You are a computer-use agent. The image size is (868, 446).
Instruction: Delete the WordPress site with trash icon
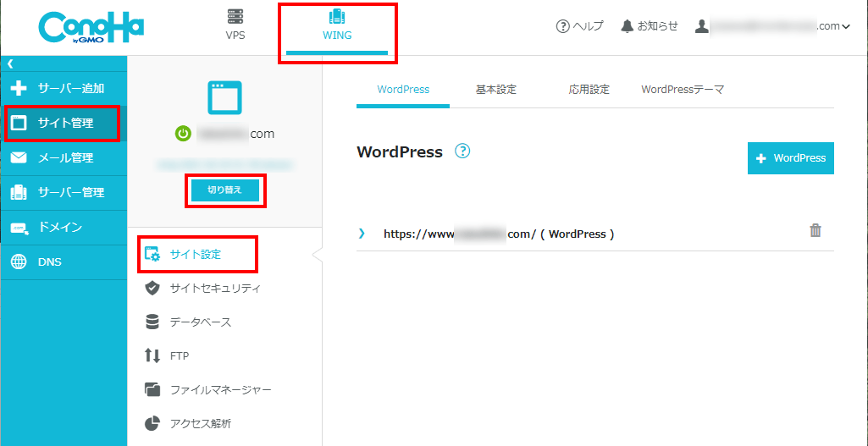(815, 231)
